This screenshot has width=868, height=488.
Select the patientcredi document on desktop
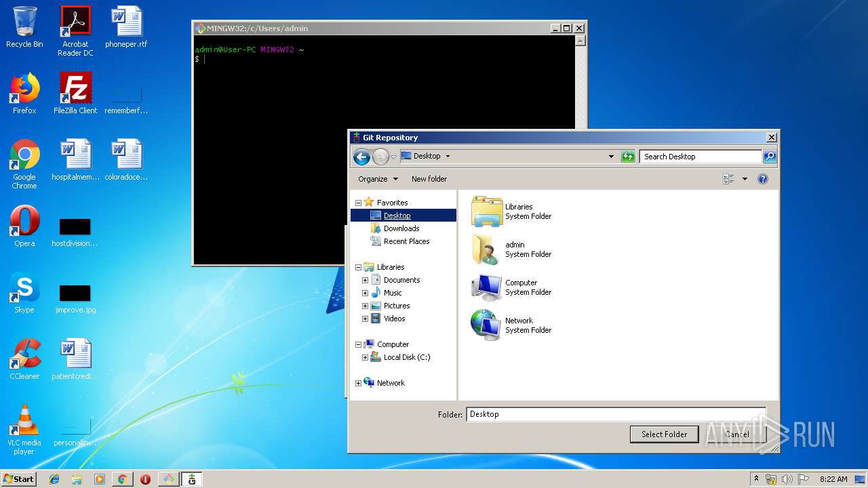pyautogui.click(x=75, y=359)
